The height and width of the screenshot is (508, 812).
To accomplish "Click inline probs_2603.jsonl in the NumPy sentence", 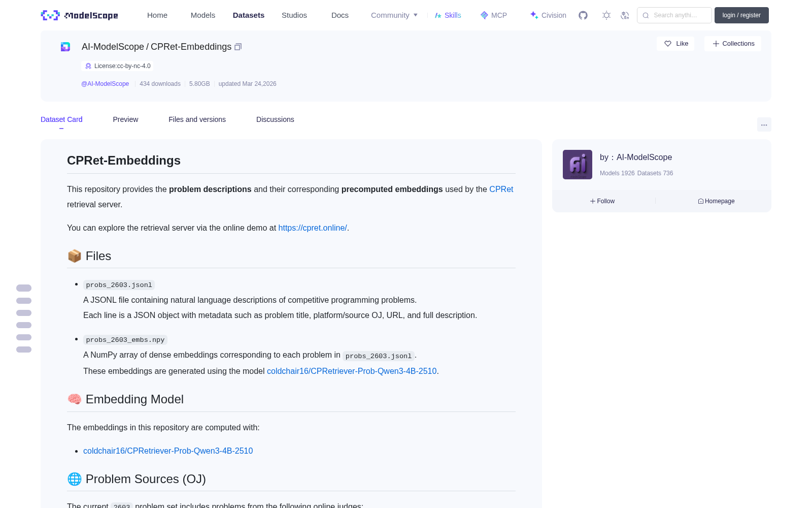I will 379,356.
